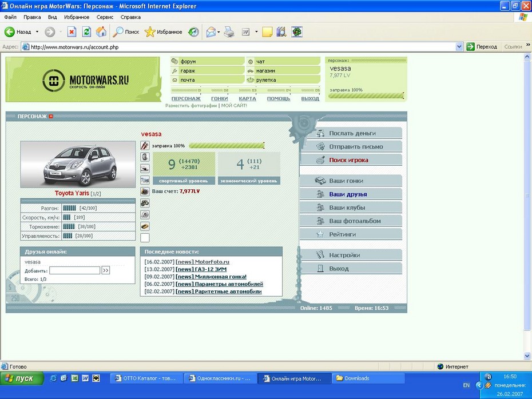Click the Добавить friend name input field
Image resolution: width=532 pixels, height=399 pixels.
tap(74, 270)
